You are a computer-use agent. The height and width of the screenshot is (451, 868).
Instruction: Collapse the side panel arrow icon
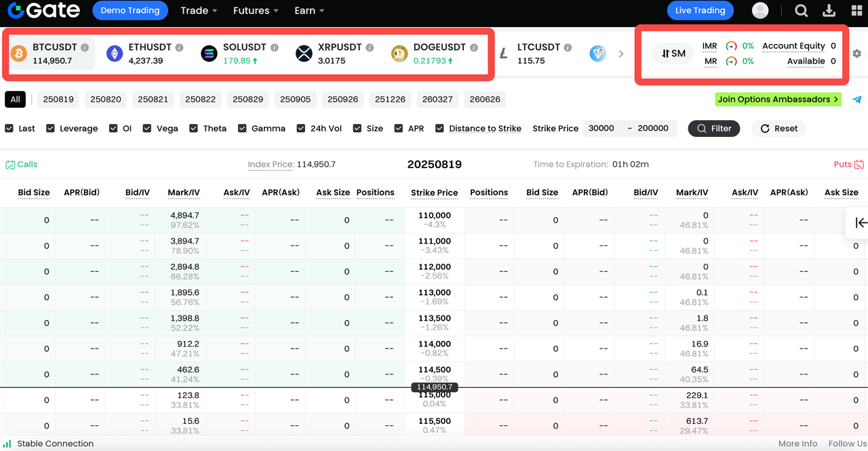pos(861,222)
